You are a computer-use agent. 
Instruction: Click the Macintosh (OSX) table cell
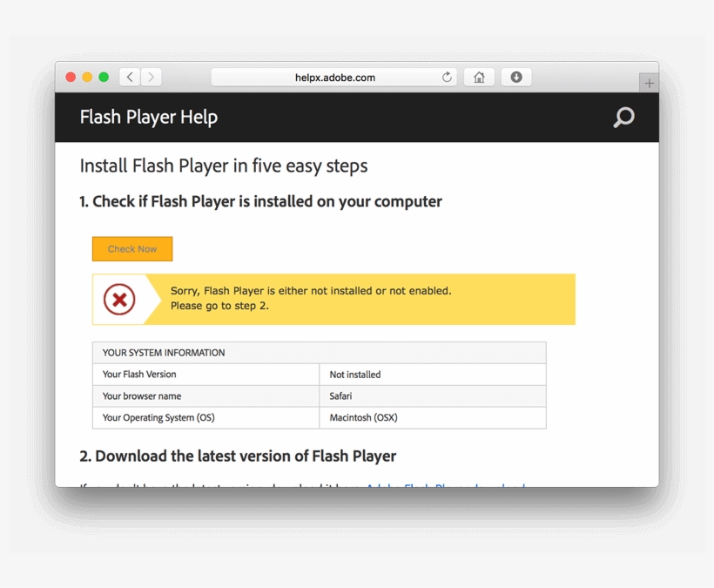point(433,417)
